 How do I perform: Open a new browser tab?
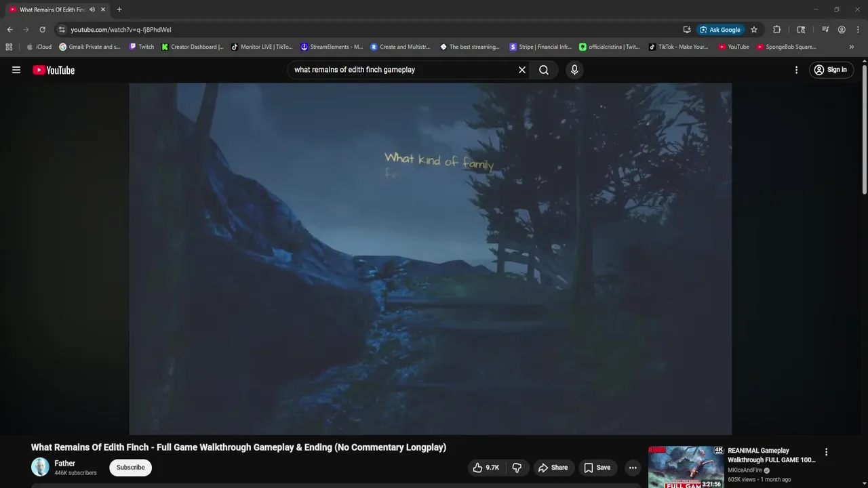point(119,9)
